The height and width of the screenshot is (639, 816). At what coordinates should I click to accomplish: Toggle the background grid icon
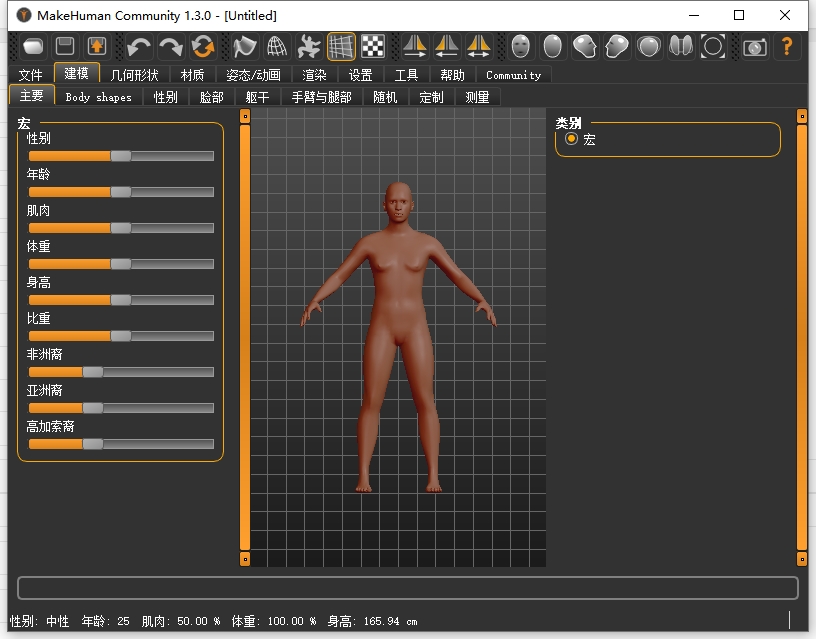(341, 46)
